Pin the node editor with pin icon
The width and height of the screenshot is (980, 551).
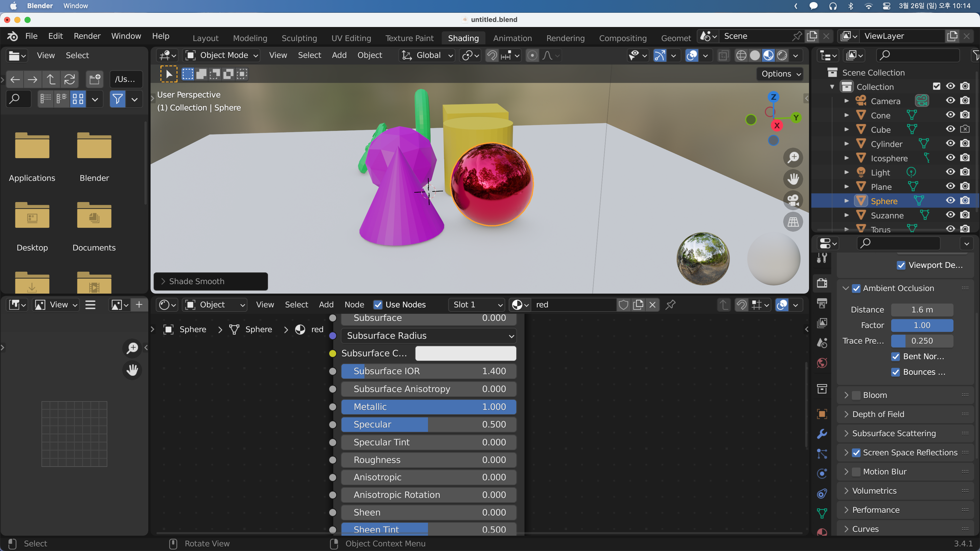[670, 305]
